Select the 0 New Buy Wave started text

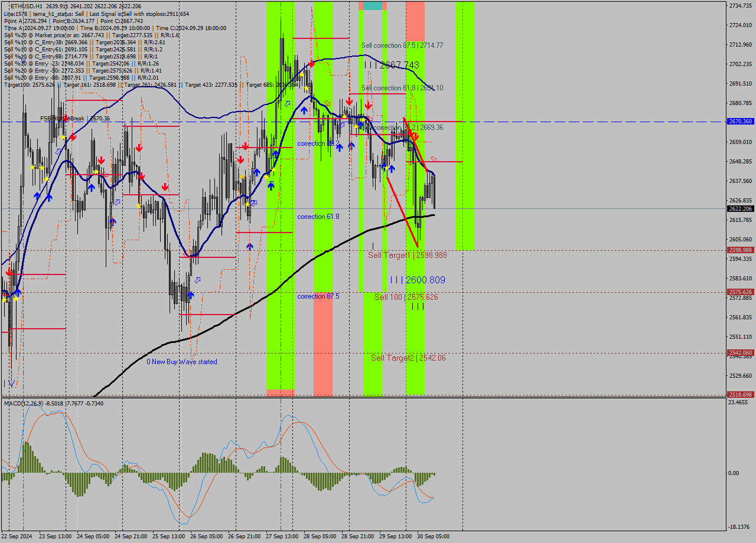183,362
